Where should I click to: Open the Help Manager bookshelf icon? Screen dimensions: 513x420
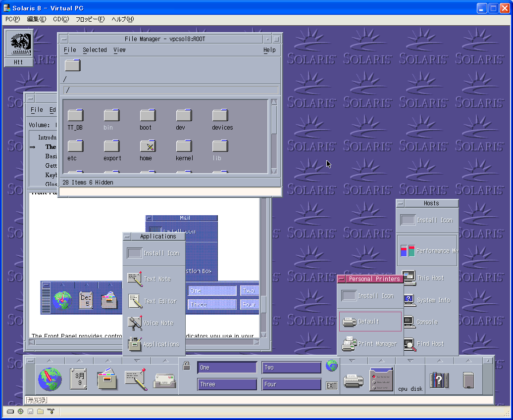(439, 380)
